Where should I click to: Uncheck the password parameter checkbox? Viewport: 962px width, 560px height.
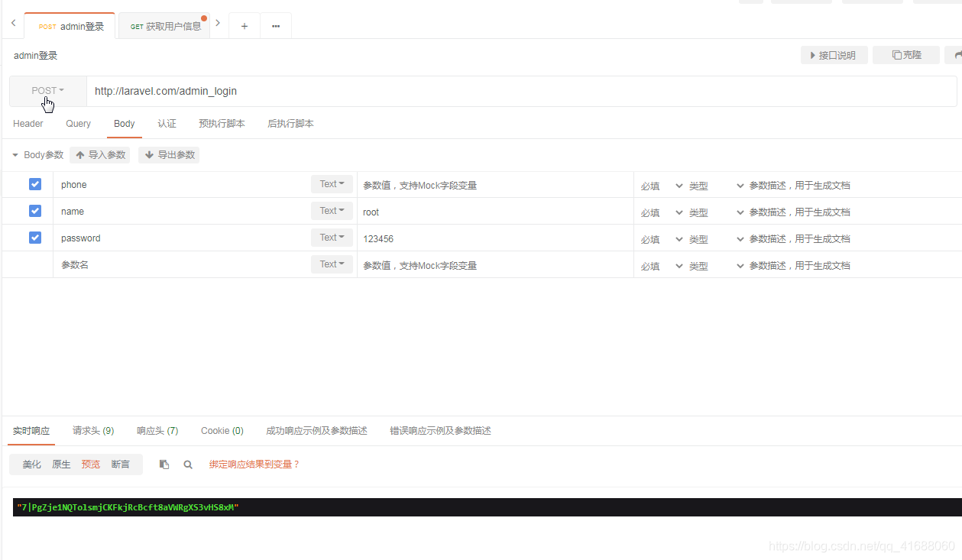pos(35,238)
